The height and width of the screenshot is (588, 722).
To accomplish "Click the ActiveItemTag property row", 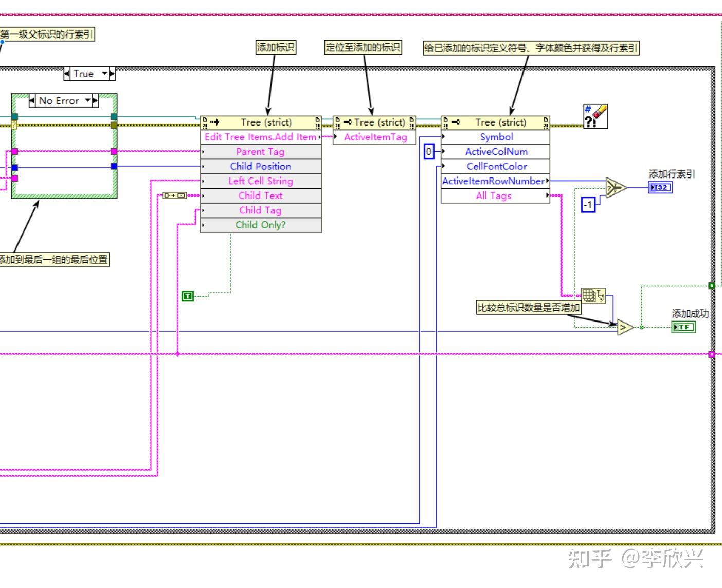I will click(x=374, y=137).
